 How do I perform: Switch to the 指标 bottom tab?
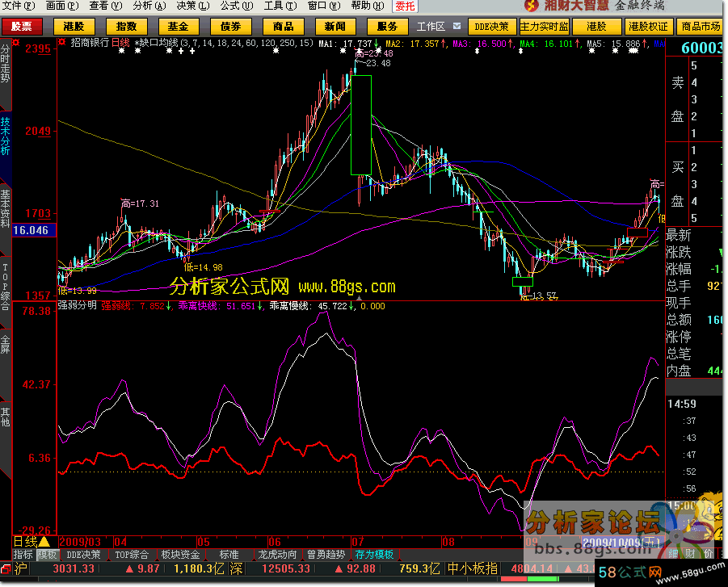[x=23, y=555]
